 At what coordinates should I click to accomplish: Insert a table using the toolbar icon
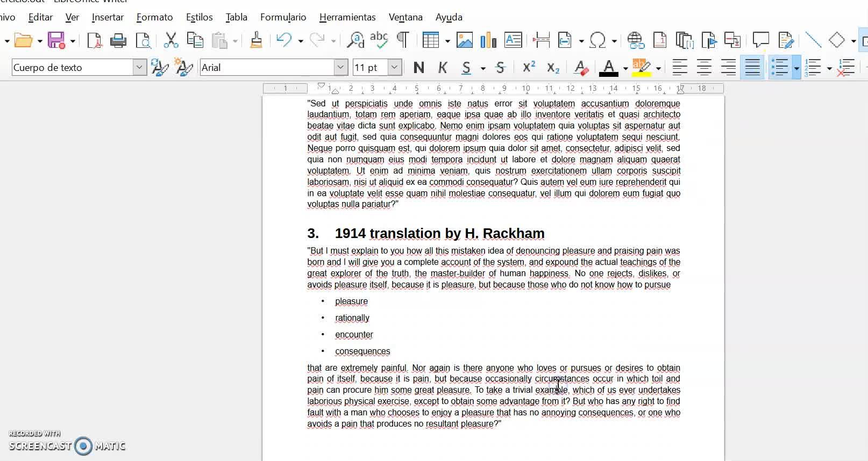[430, 40]
